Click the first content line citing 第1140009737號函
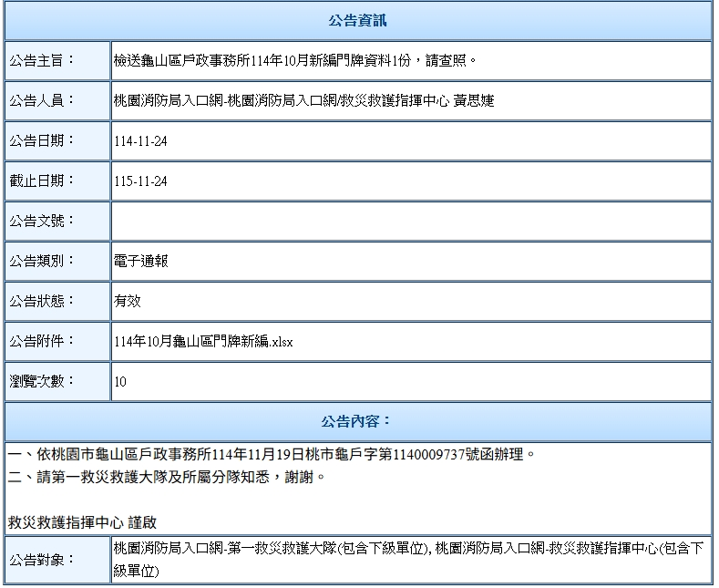Viewport: 719px width, 588px height. point(272,453)
